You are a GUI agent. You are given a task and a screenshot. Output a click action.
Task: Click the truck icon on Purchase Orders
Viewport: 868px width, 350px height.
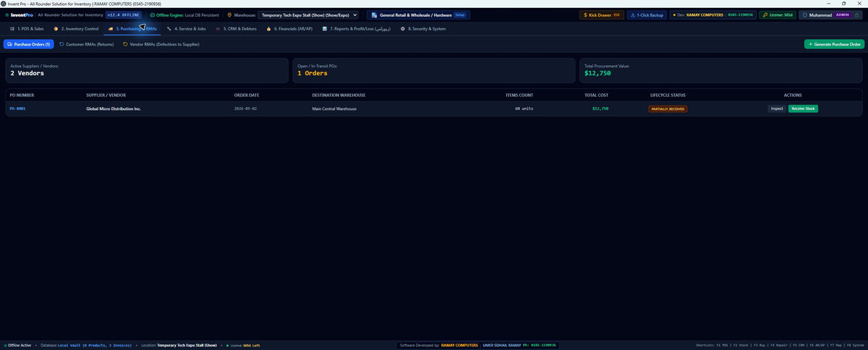coord(9,44)
